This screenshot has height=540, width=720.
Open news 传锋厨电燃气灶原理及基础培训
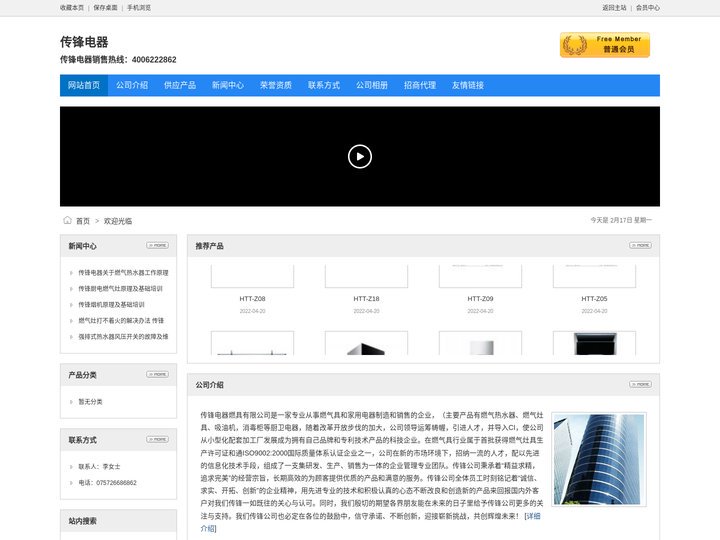point(120,289)
